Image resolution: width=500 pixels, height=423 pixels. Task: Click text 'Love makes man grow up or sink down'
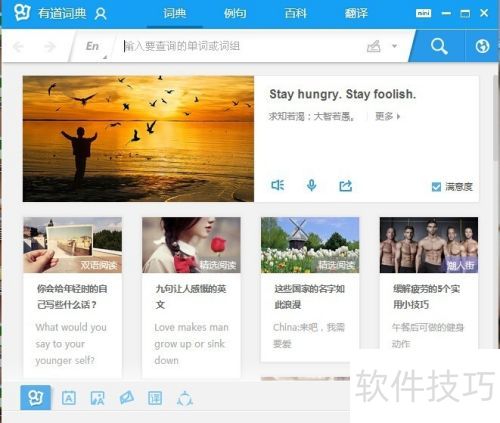click(x=191, y=344)
